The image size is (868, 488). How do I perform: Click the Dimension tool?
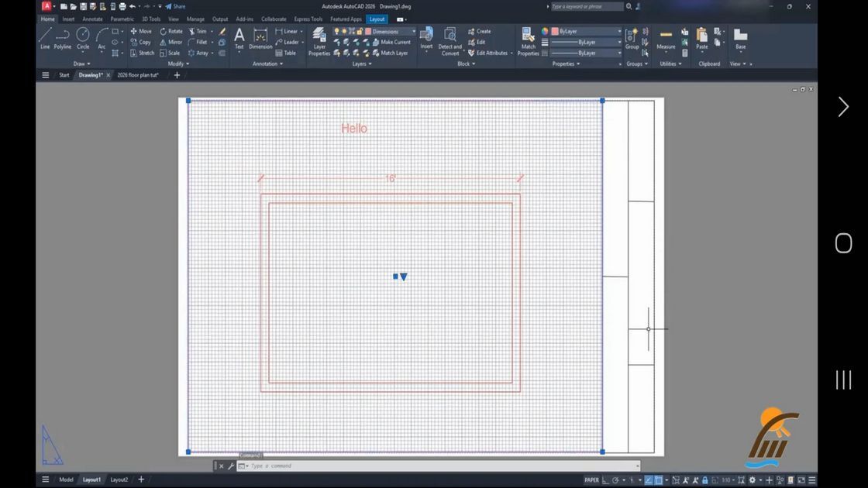coord(260,39)
